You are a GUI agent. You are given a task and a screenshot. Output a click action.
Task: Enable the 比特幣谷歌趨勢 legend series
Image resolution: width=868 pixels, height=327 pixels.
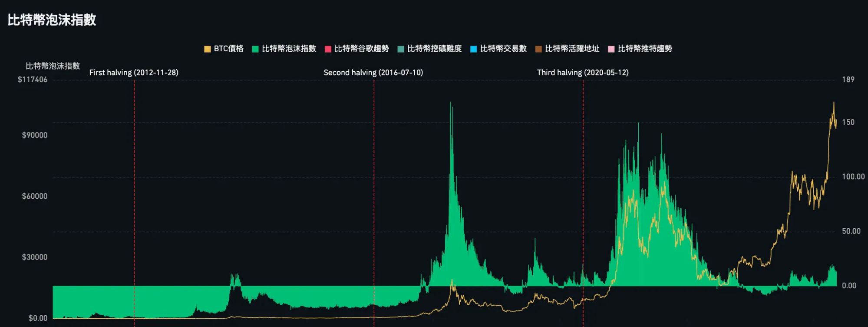pyautogui.click(x=357, y=49)
